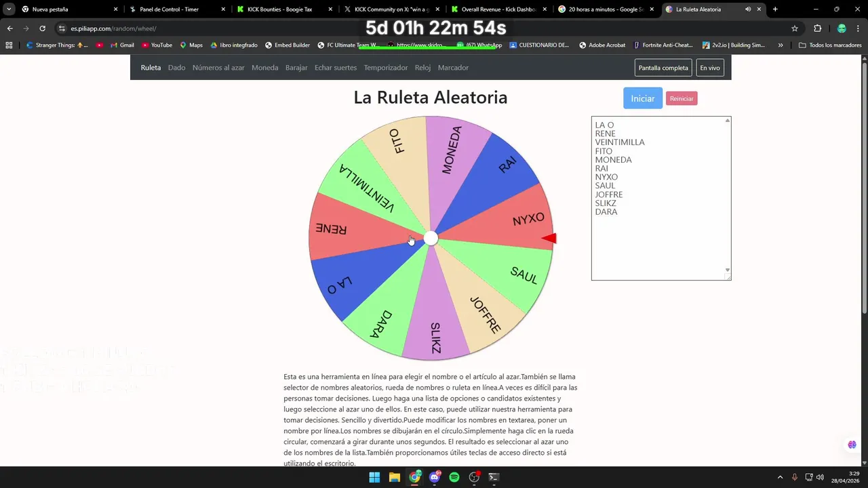The image size is (868, 488).
Task: Open the tab search dropdown arrow
Action: click(9, 9)
